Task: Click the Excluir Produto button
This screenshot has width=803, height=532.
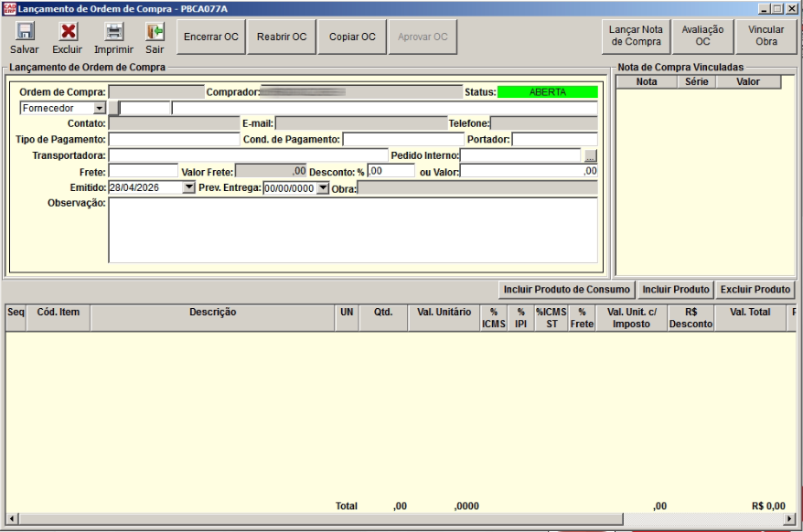Action: click(755, 289)
